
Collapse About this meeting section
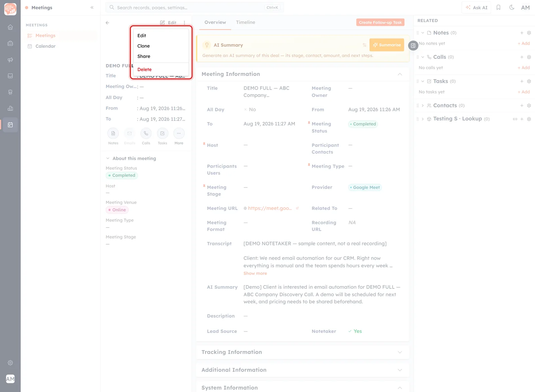(108, 158)
